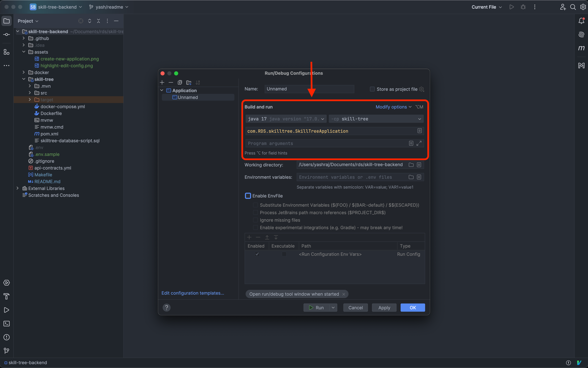The width and height of the screenshot is (588, 368).
Task: Open IDE settings gear
Action: (x=583, y=7)
